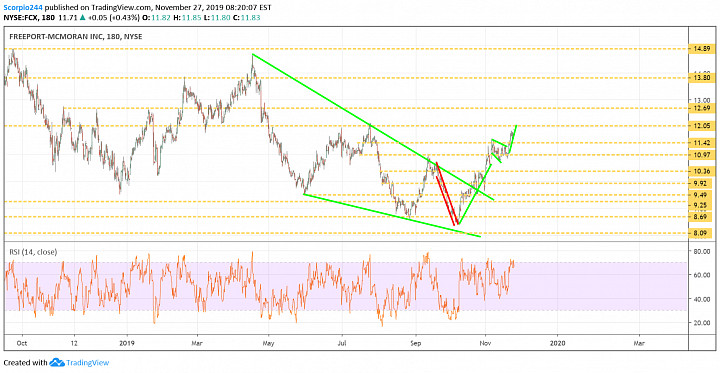The width and height of the screenshot is (720, 373).
Task: Click the Sep label on time axis
Action: point(416,343)
